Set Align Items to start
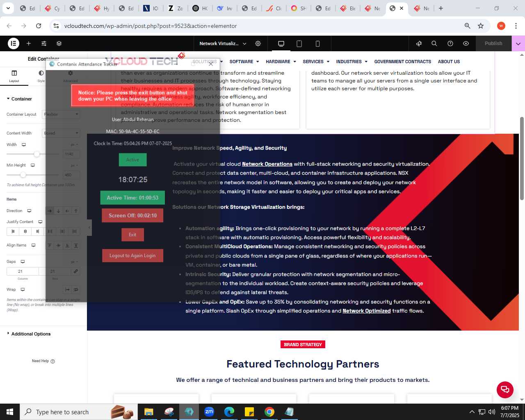This screenshot has height=420, width=525. (x=50, y=245)
